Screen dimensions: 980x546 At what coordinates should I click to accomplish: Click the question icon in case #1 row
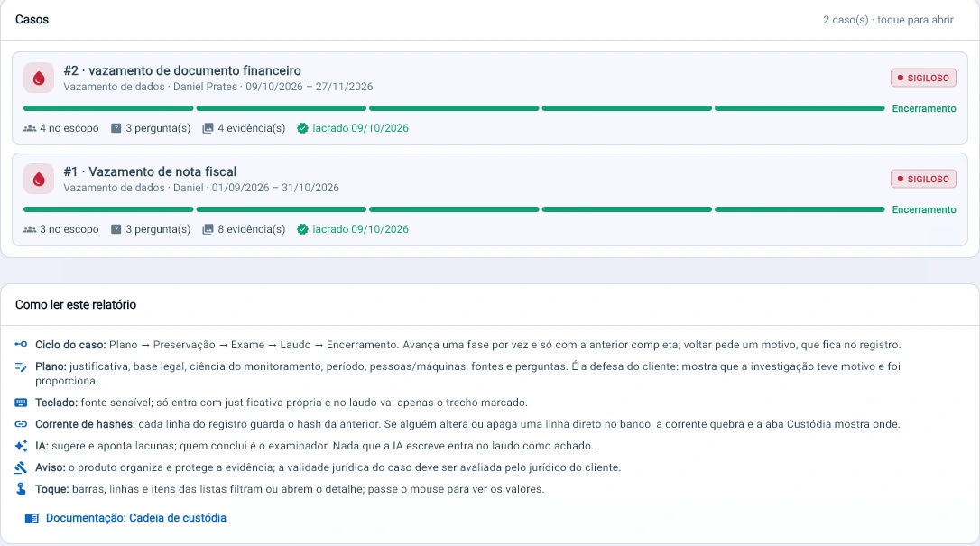(116, 229)
